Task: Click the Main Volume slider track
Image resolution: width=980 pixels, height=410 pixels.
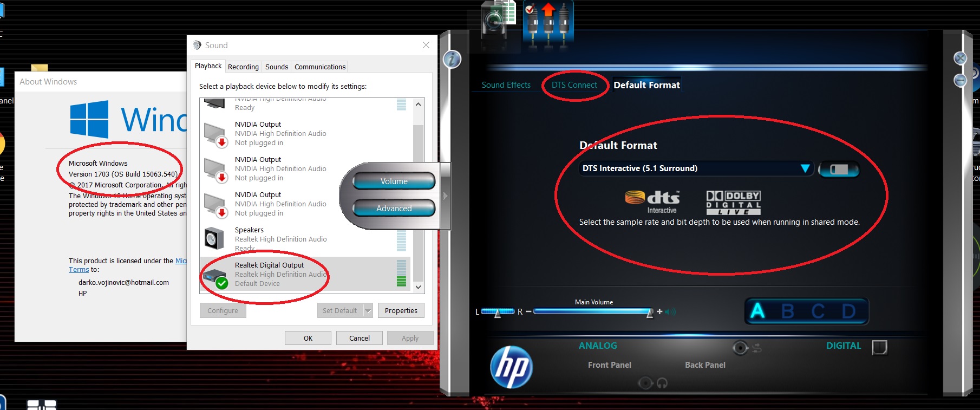Action: [593, 311]
